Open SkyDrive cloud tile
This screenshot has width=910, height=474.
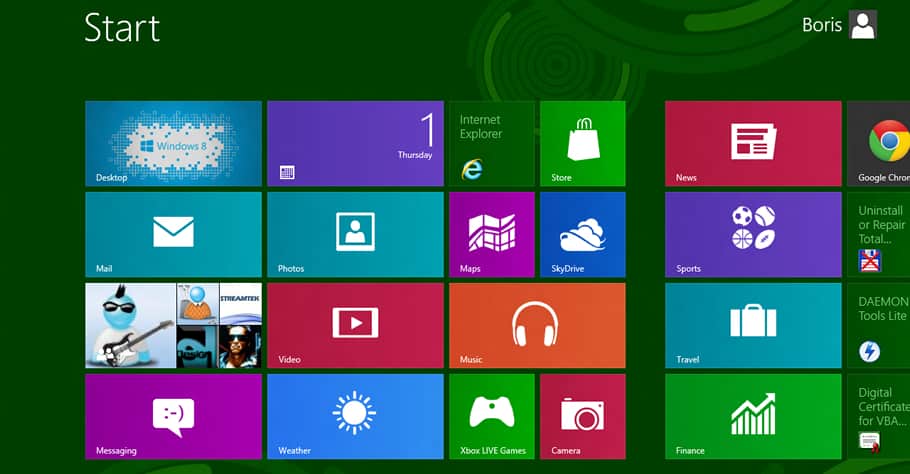pos(582,234)
